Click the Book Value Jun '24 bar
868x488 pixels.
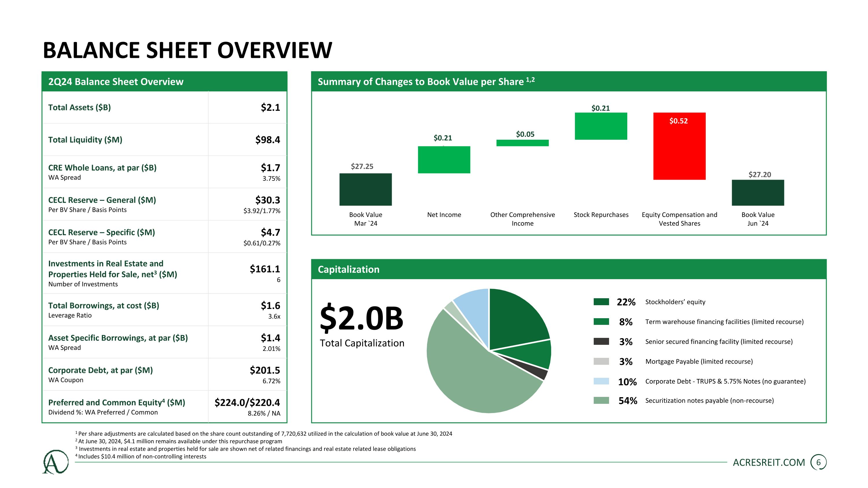tap(758, 193)
